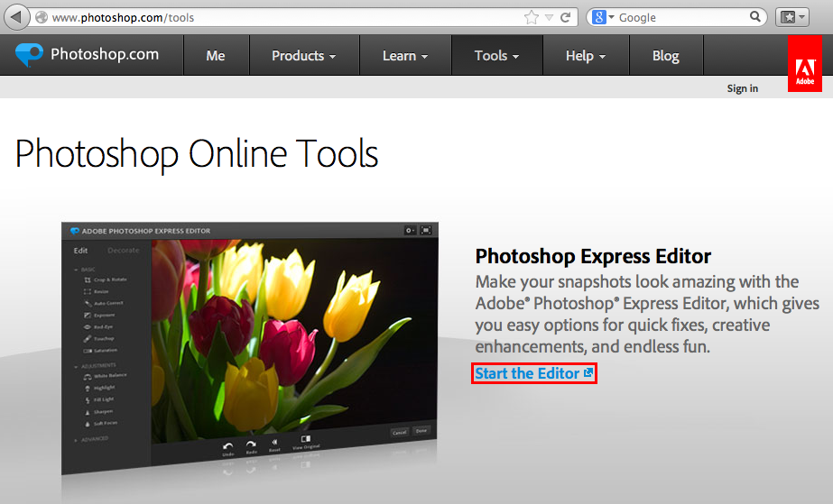
Task: Expand the Learn dropdown menu
Action: (x=405, y=56)
